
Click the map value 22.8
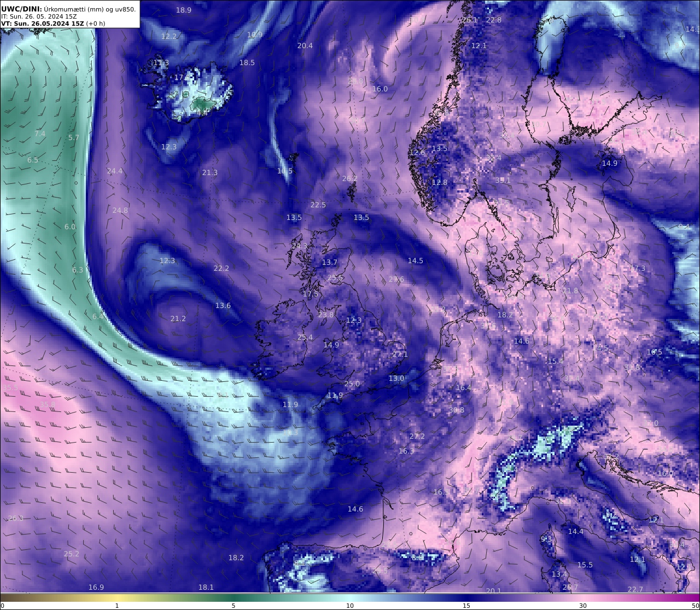coord(494,20)
